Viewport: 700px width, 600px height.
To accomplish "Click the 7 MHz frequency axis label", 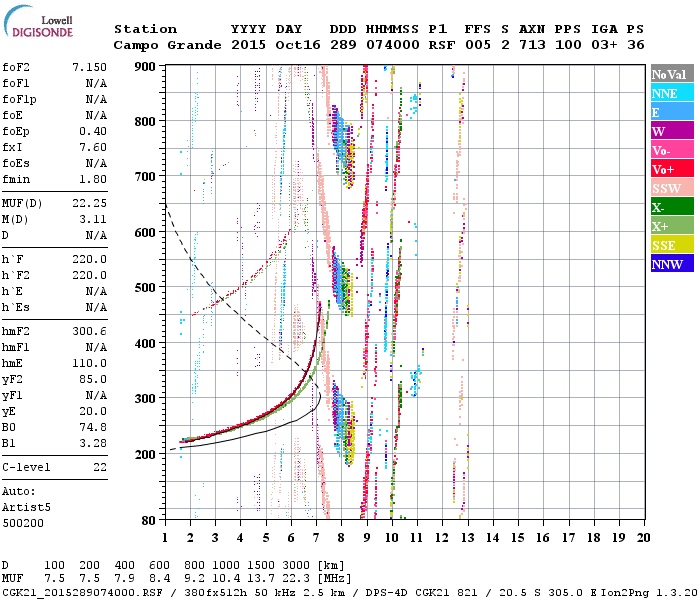I will pyautogui.click(x=316, y=538).
